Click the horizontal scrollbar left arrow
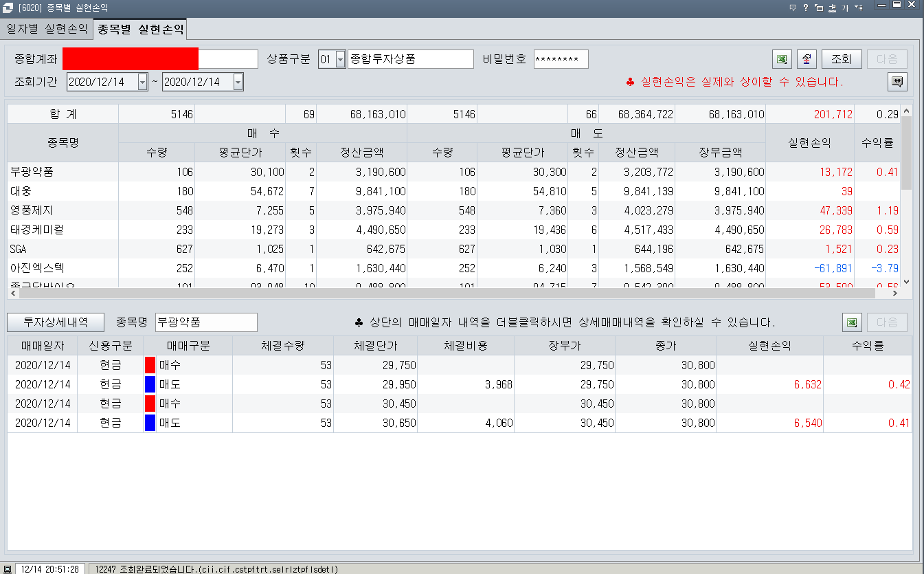The height and width of the screenshot is (574, 924). coord(13,293)
